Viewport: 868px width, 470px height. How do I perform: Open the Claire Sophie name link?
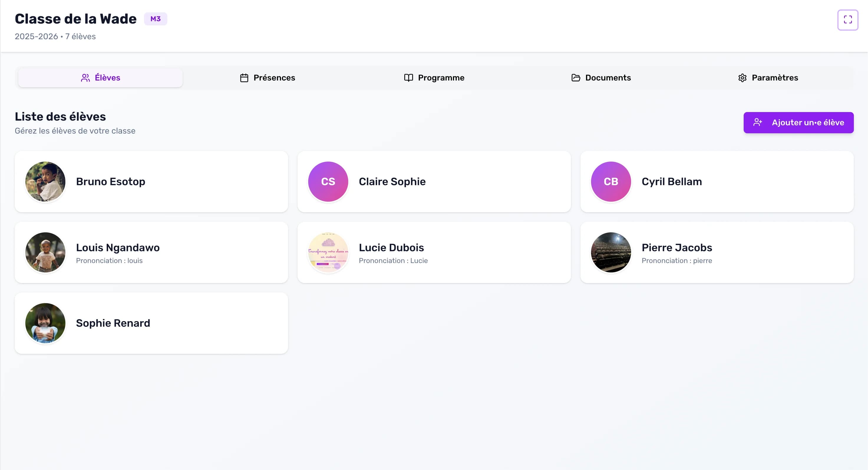coord(392,182)
